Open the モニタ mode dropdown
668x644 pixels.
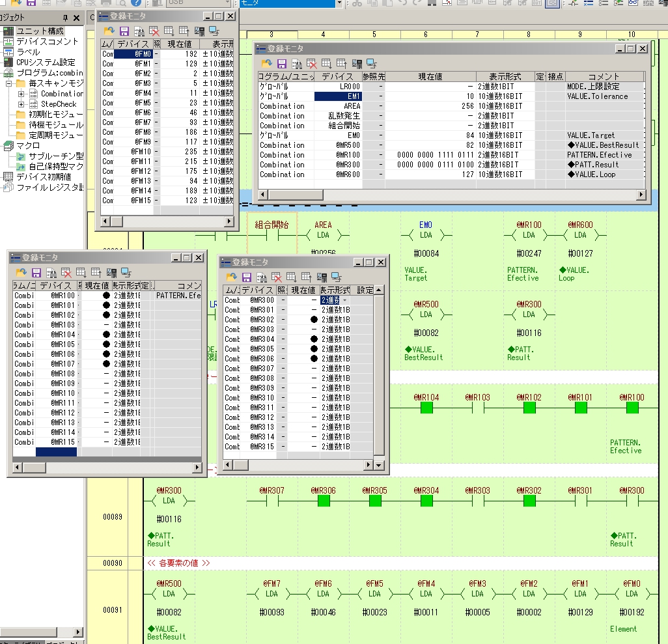point(339,3)
